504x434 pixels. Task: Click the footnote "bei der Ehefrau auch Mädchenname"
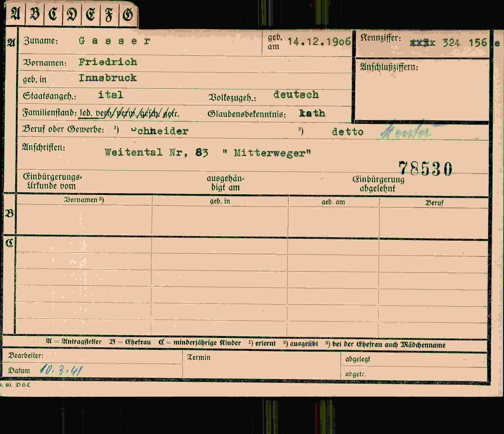(x=389, y=344)
